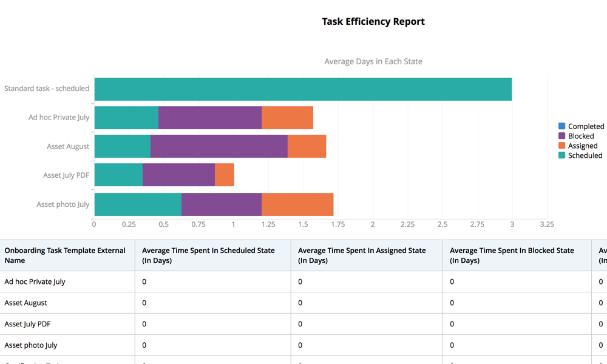Image resolution: width=607 pixels, height=364 pixels.
Task: Select the Standard task - scheduled teal bar
Action: point(303,89)
